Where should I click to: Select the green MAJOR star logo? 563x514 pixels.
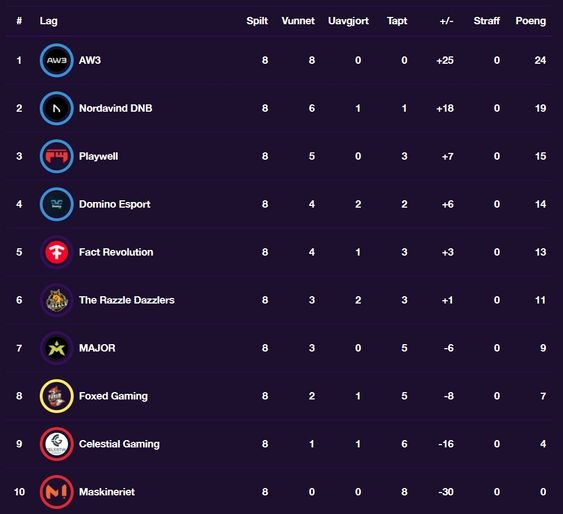coord(57,348)
